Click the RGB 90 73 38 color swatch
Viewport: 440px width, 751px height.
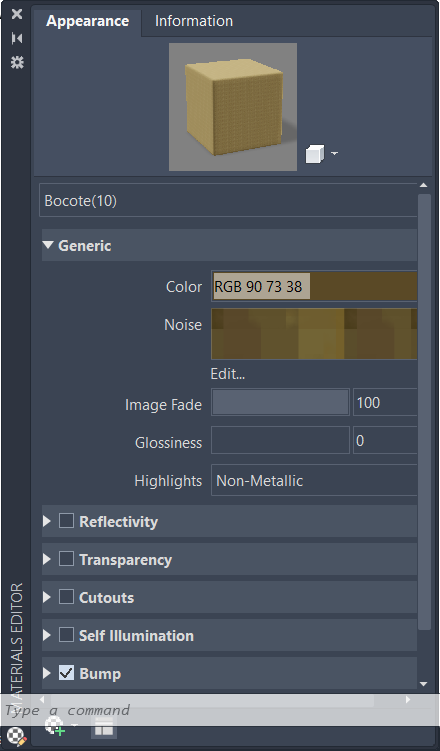click(x=314, y=286)
